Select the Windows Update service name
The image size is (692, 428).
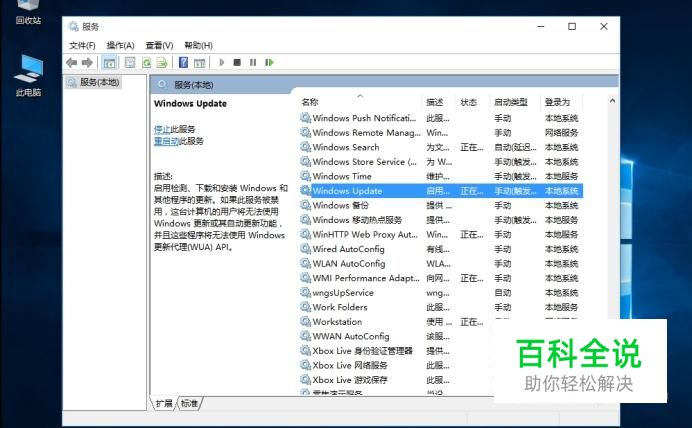347,191
